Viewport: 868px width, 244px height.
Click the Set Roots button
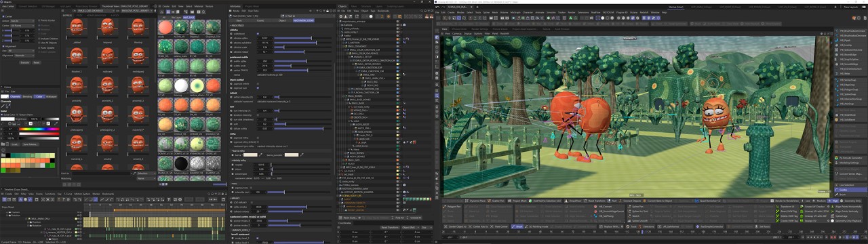point(762,226)
